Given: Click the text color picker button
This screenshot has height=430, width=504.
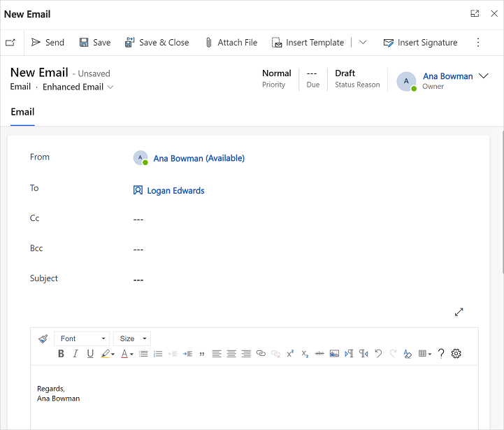Looking at the screenshot, I should [127, 354].
